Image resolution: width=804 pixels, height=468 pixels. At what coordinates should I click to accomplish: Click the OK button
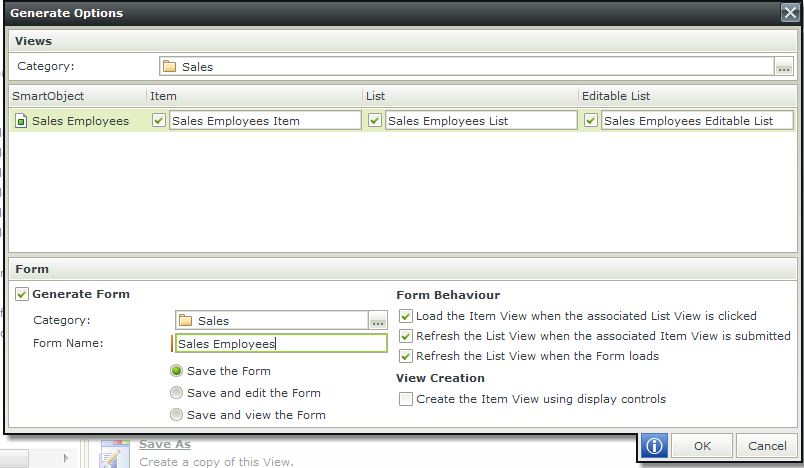[x=702, y=445]
